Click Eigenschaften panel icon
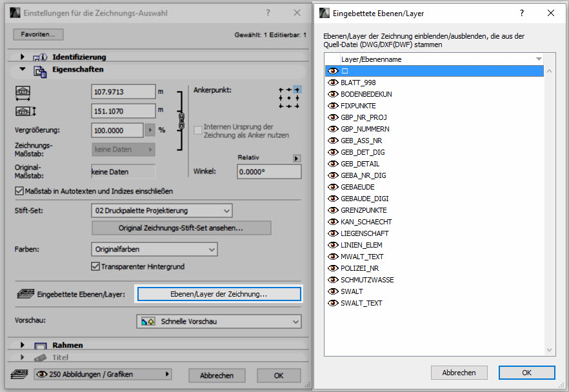Viewport: 569px width, 392px height. [40, 72]
